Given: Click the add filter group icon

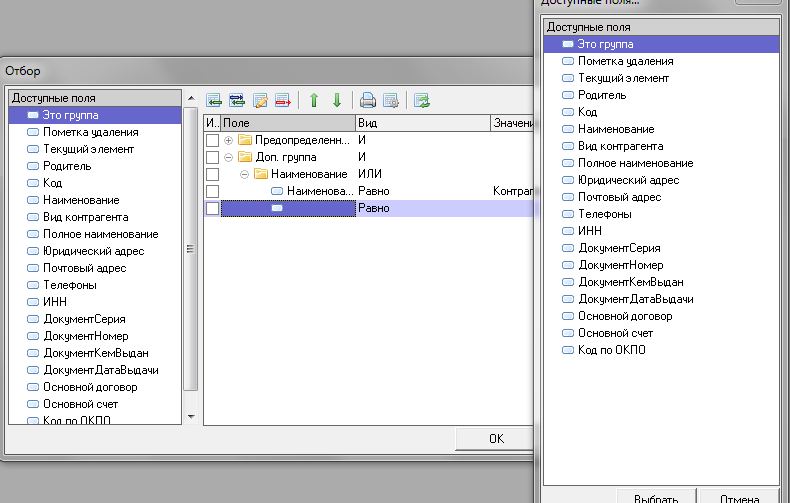Looking at the screenshot, I should point(237,100).
